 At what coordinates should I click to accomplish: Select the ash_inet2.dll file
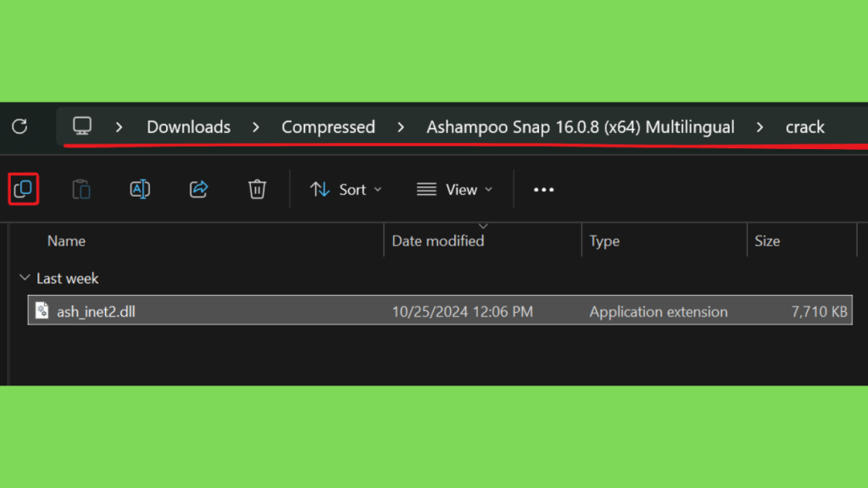(440, 311)
